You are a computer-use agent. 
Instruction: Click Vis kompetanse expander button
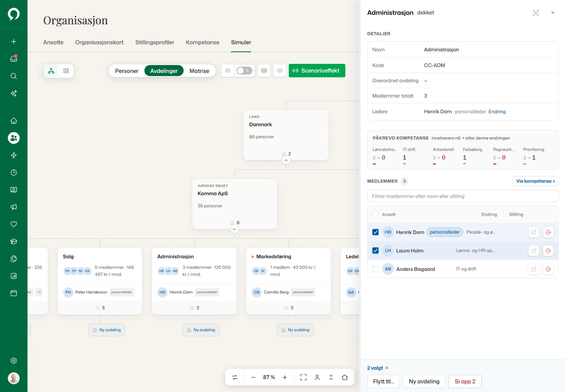point(535,181)
